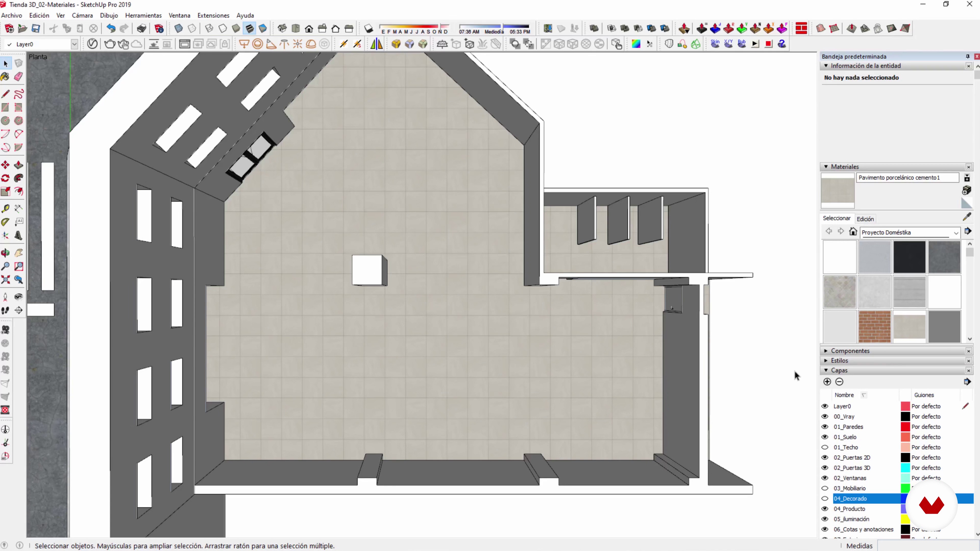This screenshot has height=551, width=980.
Task: Open the Cámara menu
Action: (x=82, y=15)
